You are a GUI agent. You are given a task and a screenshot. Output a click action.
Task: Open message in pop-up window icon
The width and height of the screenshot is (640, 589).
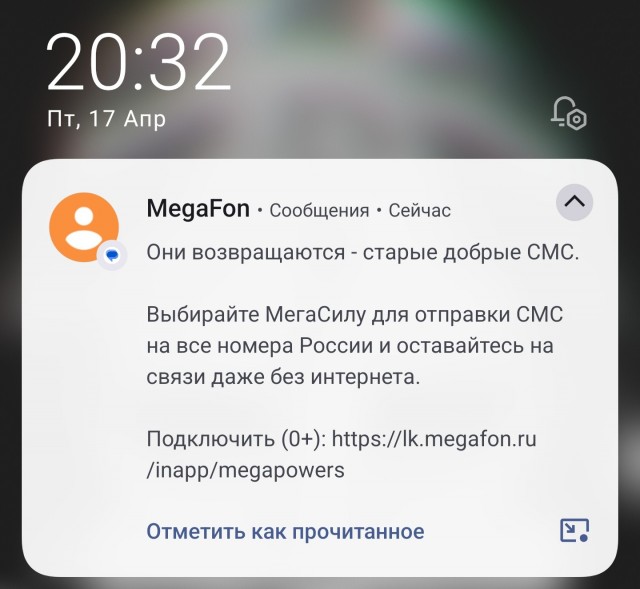tap(574, 530)
